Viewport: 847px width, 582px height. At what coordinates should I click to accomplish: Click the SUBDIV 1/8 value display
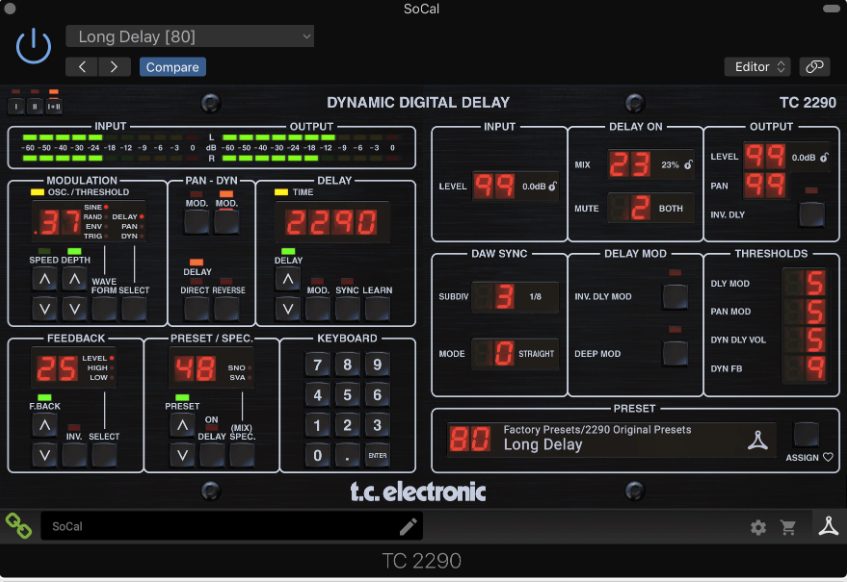pos(515,296)
